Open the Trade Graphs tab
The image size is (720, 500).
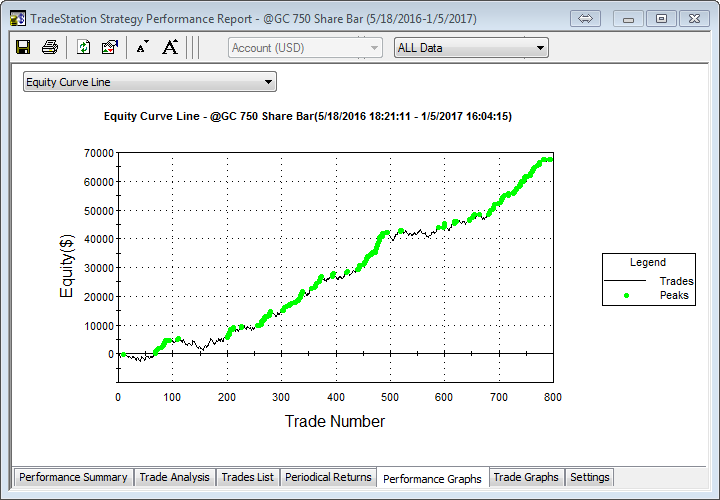526,477
